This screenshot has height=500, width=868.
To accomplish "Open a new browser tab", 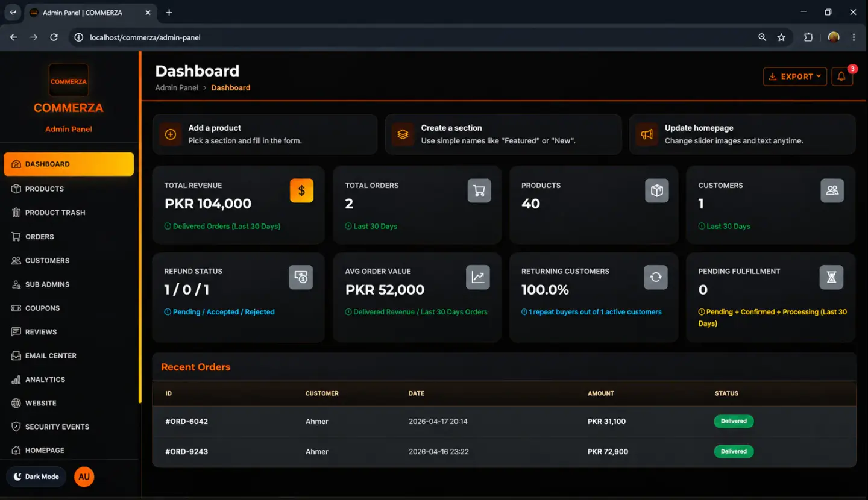I will 169,13.
